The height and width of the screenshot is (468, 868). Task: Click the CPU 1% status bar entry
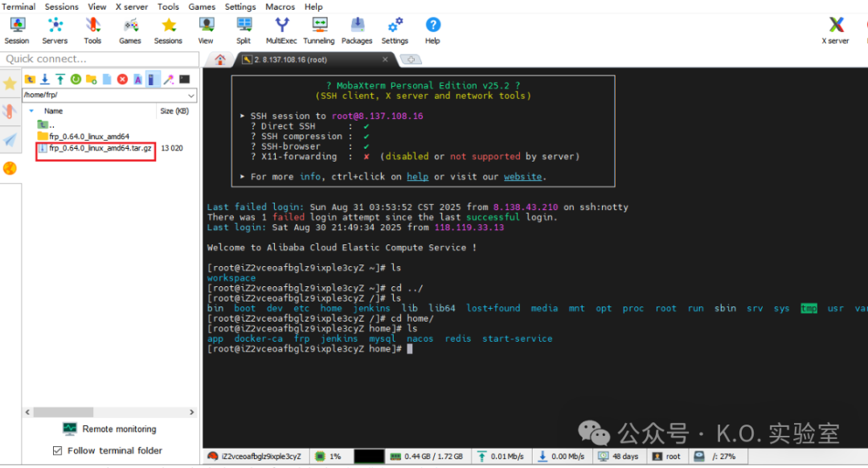point(328,457)
